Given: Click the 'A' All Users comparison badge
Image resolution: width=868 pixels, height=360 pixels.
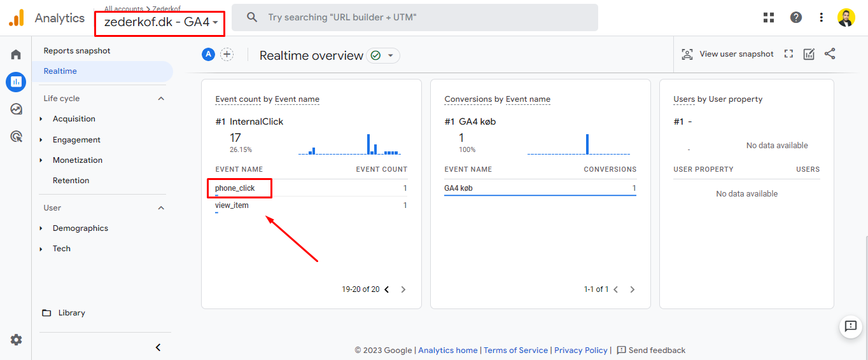Looking at the screenshot, I should (208, 55).
